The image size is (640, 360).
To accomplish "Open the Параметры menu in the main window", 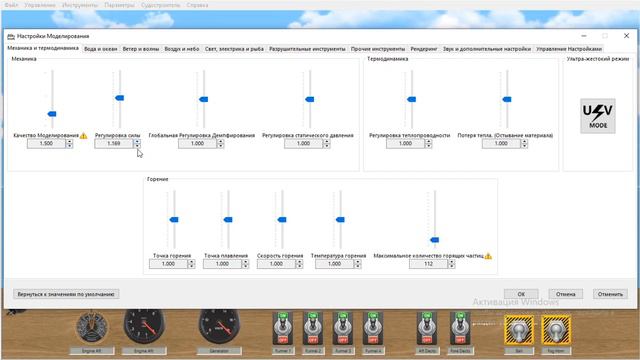I will 119,5.
